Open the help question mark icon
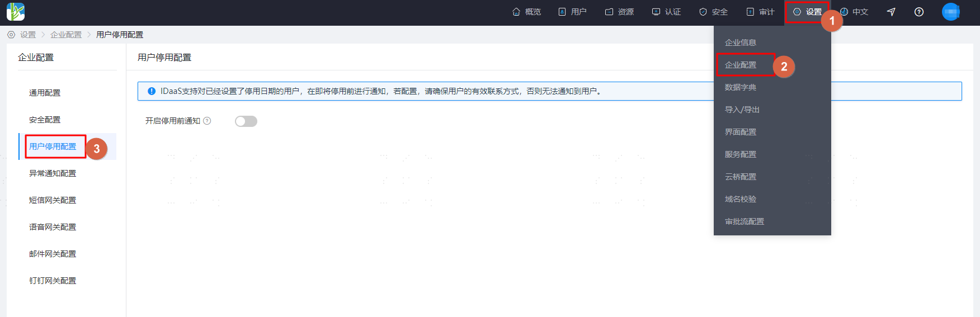The image size is (980, 317). [x=919, y=12]
